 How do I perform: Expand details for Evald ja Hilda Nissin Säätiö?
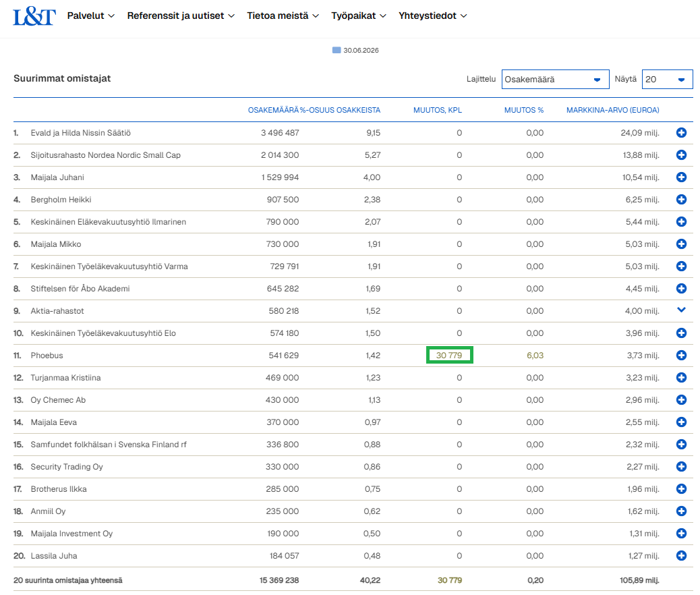(681, 133)
